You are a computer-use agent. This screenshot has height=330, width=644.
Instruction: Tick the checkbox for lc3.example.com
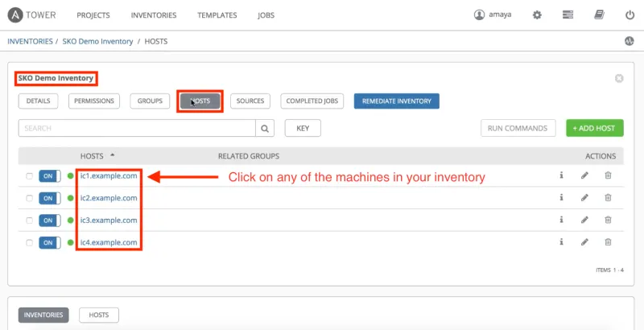[29, 221]
